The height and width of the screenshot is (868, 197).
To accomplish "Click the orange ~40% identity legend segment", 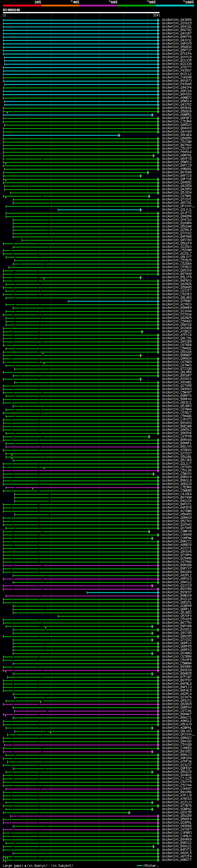I will [x=60, y=6].
